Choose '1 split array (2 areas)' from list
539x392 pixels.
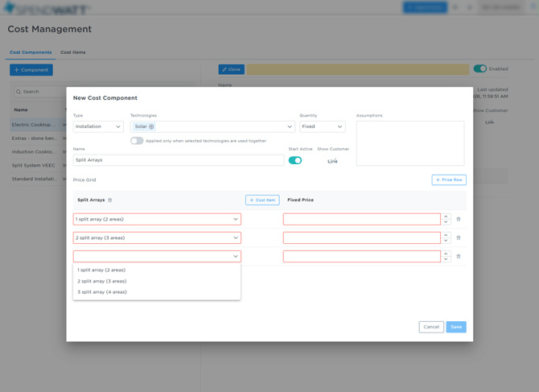[x=101, y=270]
